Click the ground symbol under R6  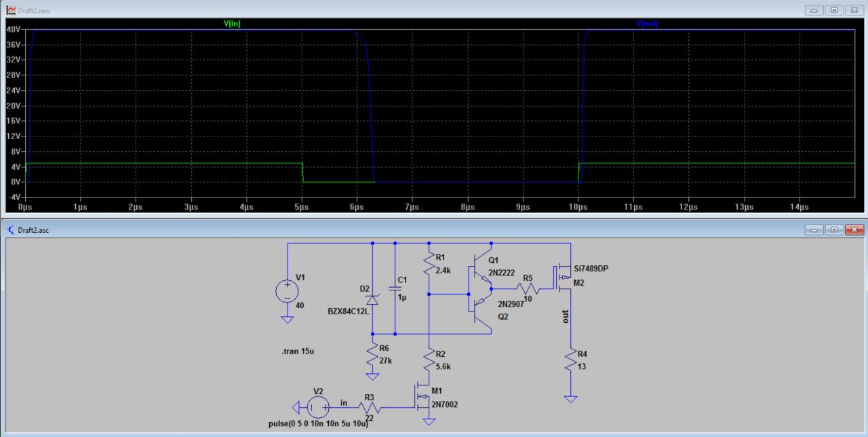[372, 376]
